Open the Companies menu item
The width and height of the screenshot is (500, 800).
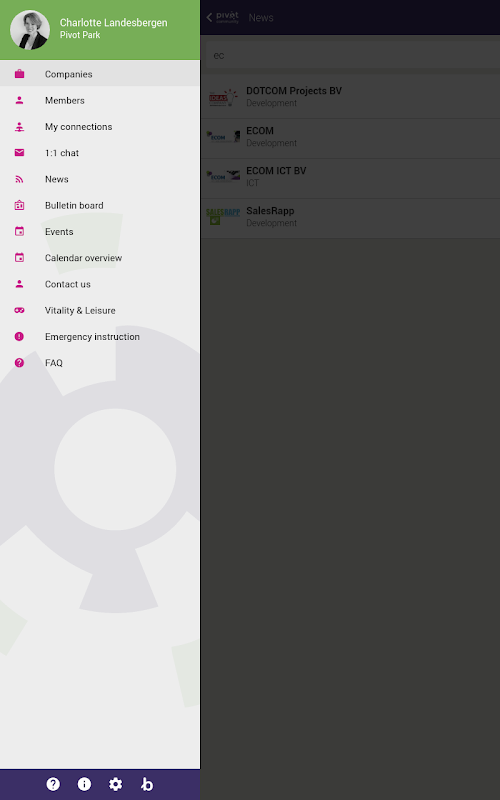pos(100,74)
